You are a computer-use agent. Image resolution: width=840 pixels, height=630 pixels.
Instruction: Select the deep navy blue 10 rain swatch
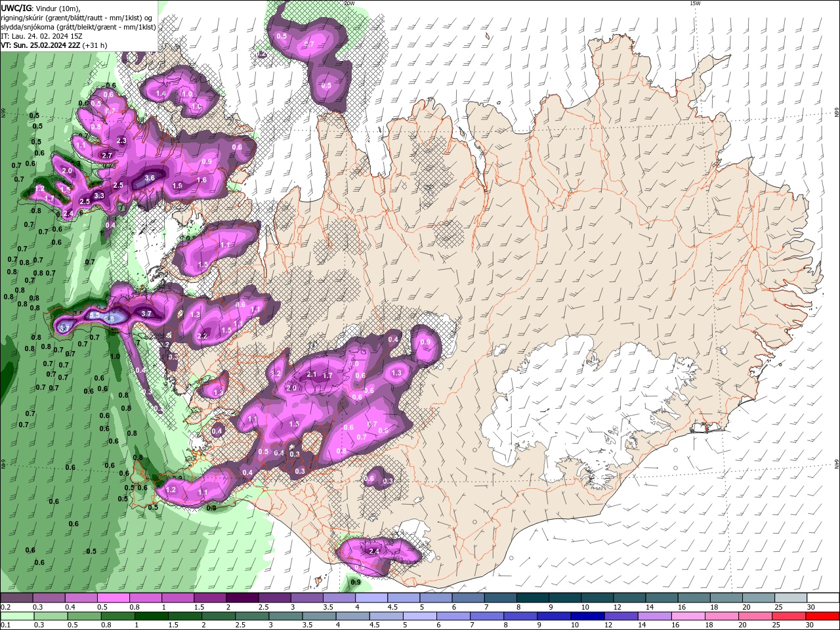pyautogui.click(x=587, y=616)
